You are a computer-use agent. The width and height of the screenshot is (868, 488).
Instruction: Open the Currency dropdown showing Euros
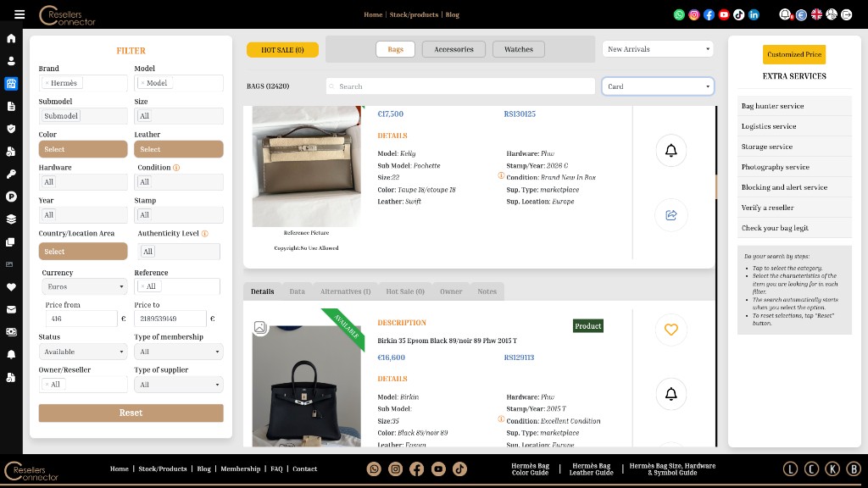(84, 286)
